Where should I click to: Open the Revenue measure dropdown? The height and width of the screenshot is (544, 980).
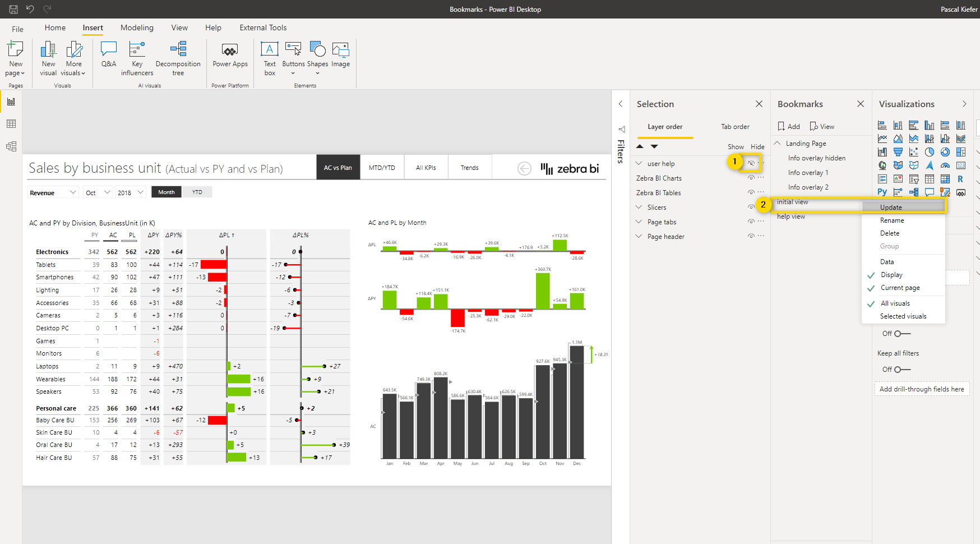click(x=52, y=192)
